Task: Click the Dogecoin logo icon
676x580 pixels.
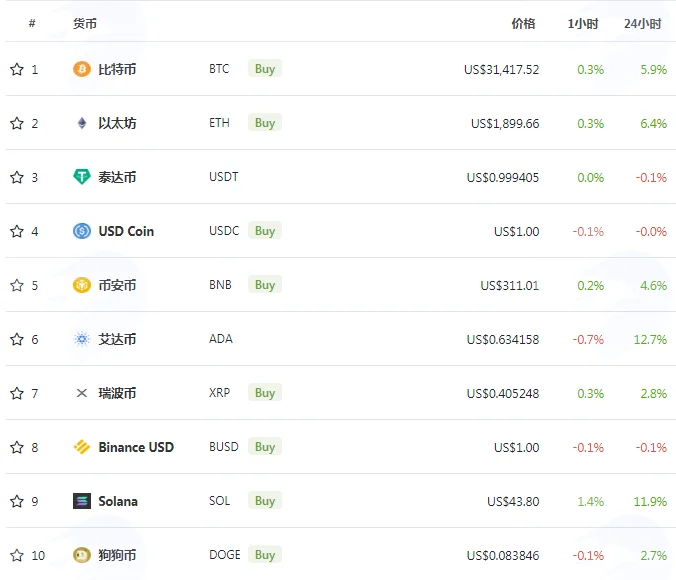Action: tap(81, 555)
